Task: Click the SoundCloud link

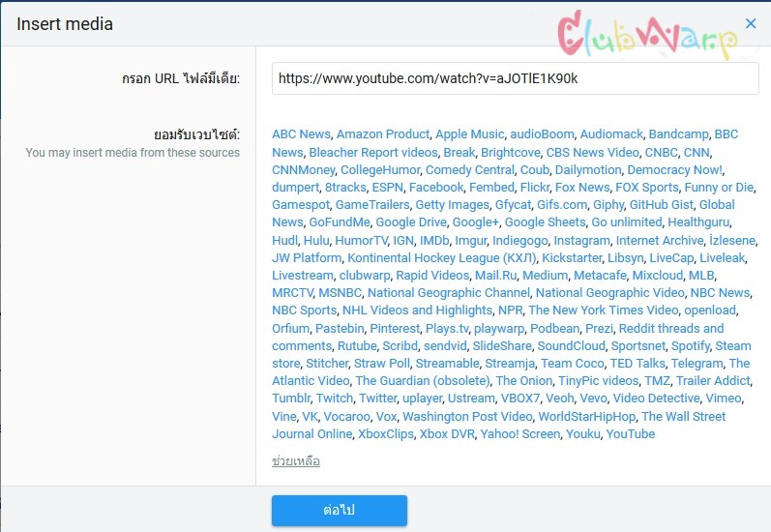Action: point(572,346)
